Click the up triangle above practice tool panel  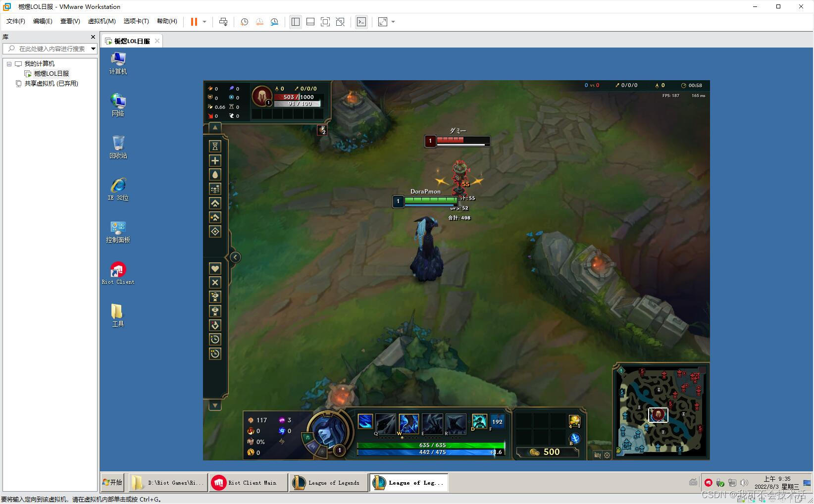215,127
